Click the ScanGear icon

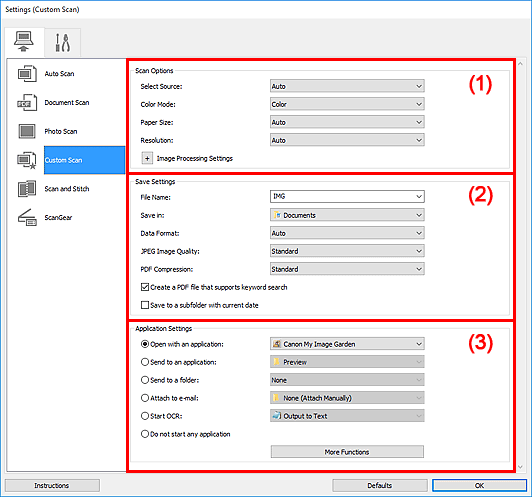click(27, 217)
